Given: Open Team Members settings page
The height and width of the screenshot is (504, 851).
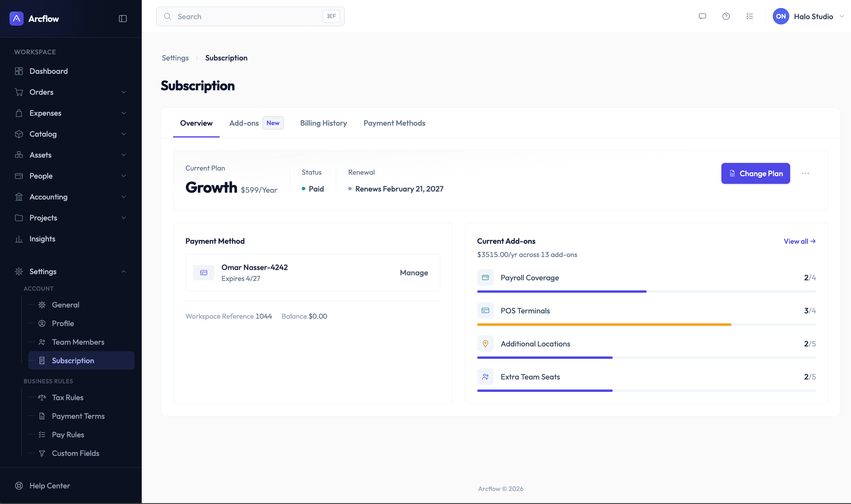Looking at the screenshot, I should click(x=81, y=342).
